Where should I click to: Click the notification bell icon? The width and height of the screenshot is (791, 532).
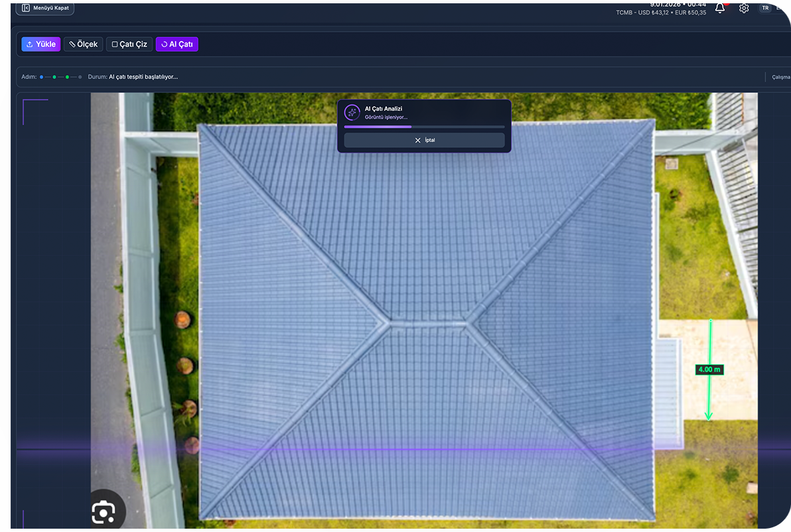pos(720,8)
